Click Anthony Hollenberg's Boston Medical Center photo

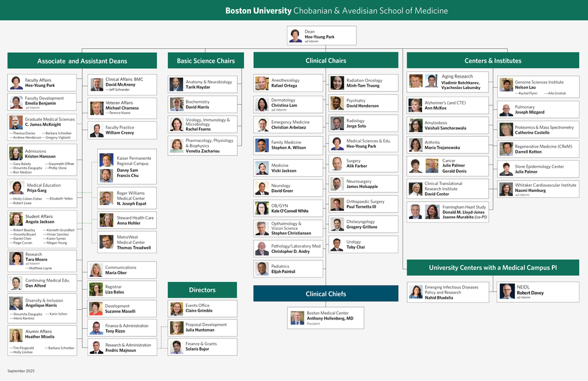point(297,318)
